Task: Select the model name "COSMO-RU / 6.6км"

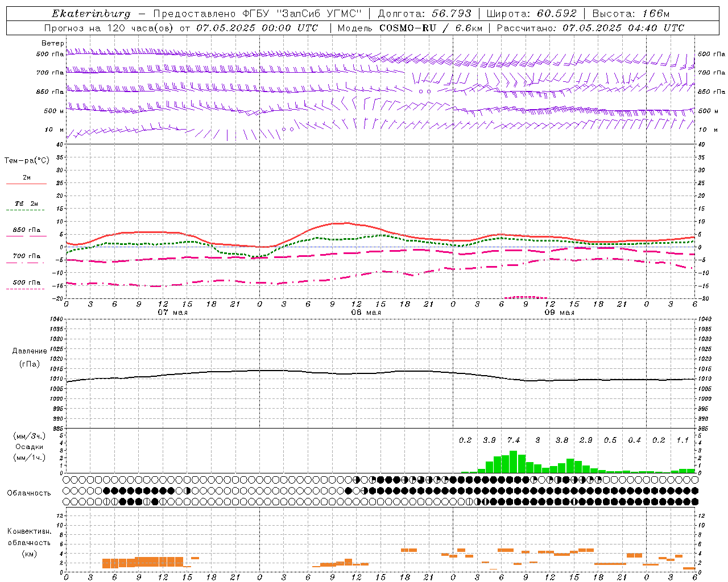Action: click(431, 28)
